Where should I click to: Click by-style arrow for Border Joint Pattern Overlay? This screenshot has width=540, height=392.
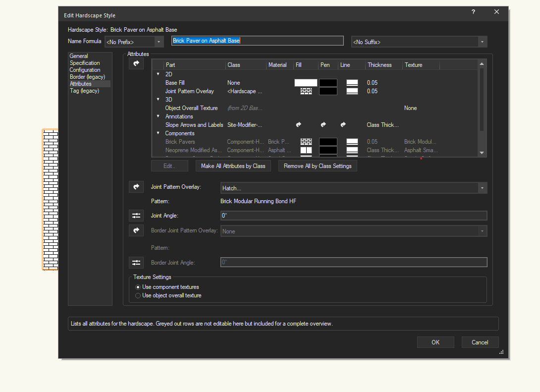136,230
